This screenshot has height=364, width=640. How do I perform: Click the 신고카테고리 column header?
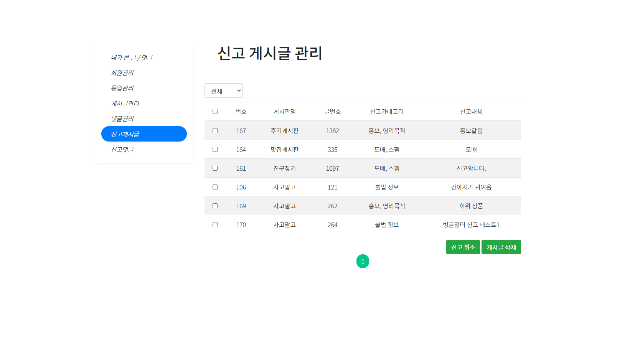pyautogui.click(x=386, y=111)
